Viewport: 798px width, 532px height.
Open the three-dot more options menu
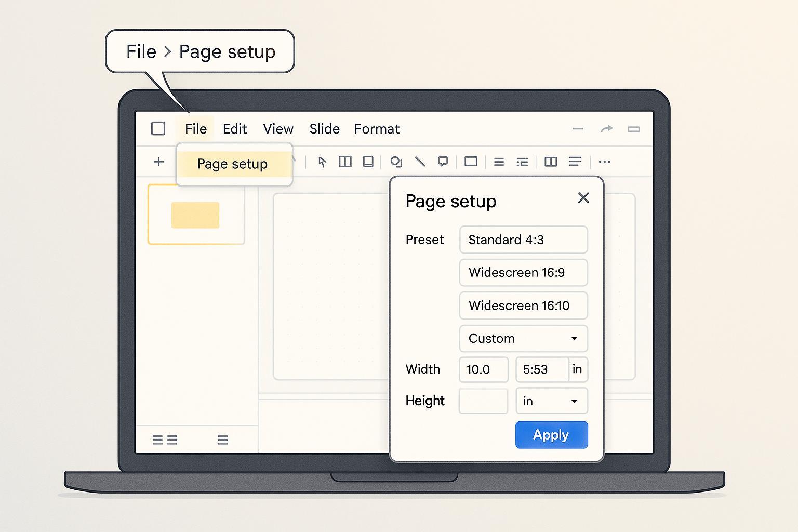tap(604, 162)
